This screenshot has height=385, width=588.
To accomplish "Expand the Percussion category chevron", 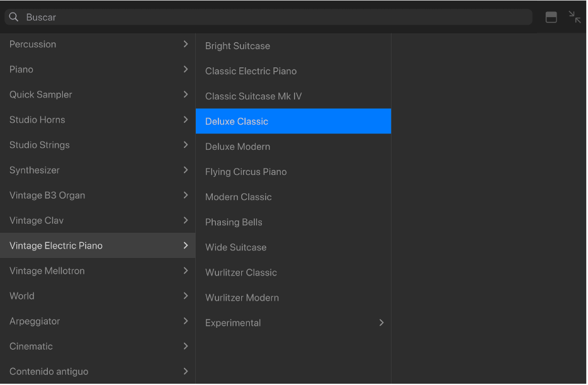I will point(186,44).
